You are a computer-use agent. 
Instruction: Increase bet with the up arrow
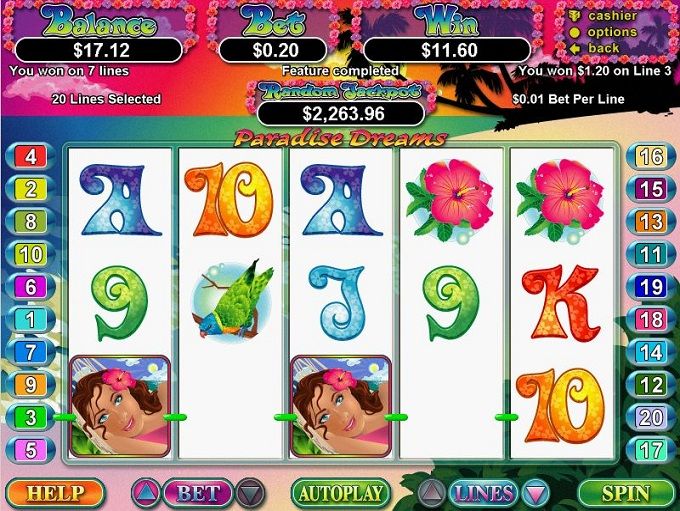point(146,493)
